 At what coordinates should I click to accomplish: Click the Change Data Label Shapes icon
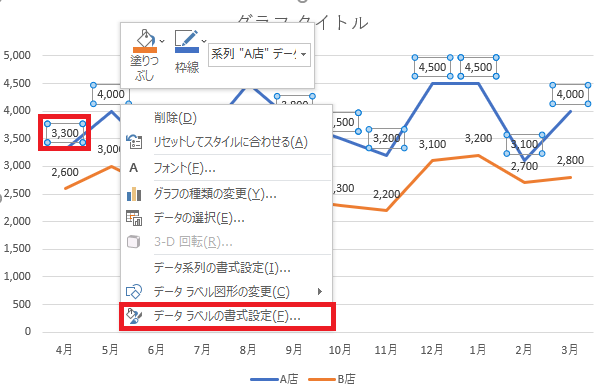pyautogui.click(x=134, y=291)
